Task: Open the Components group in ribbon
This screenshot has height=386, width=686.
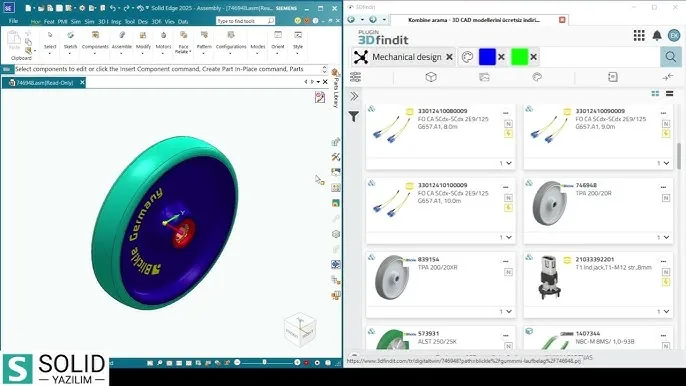Action: 95,42
